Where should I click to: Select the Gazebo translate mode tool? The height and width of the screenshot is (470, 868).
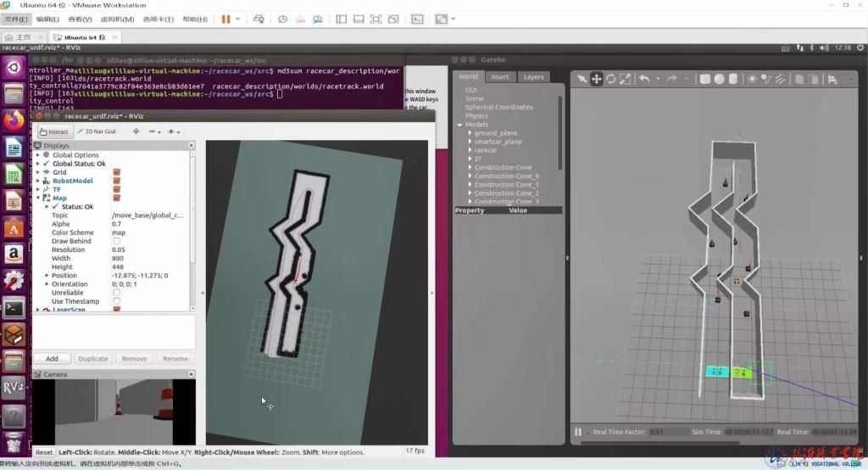597,79
